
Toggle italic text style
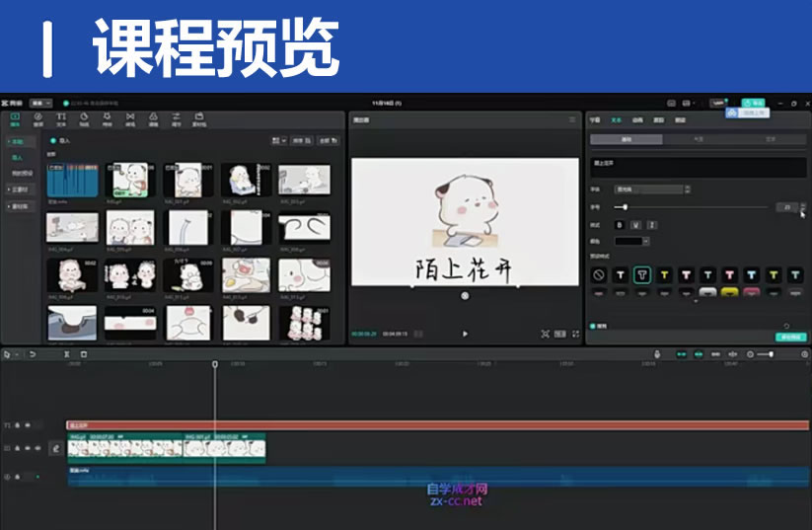pos(652,225)
